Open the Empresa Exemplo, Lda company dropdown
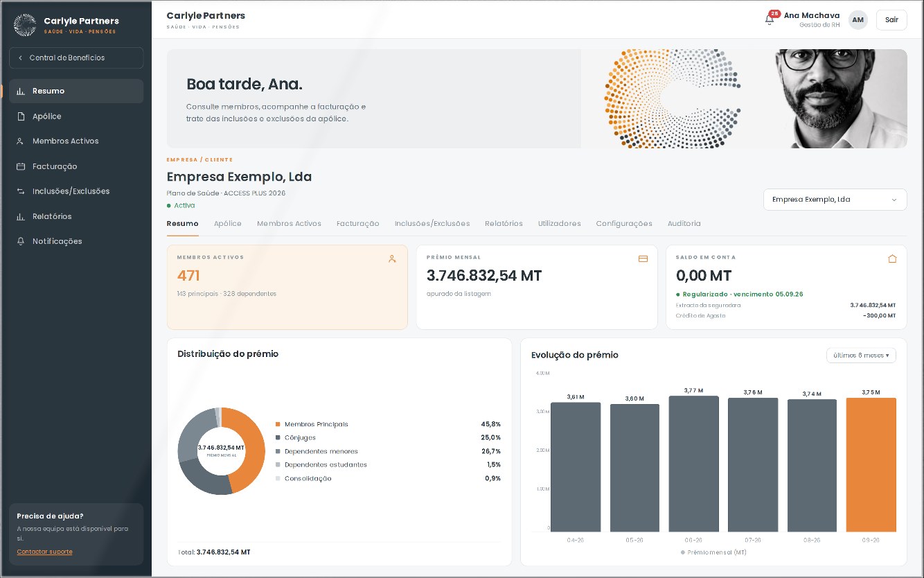The image size is (924, 578). (835, 200)
